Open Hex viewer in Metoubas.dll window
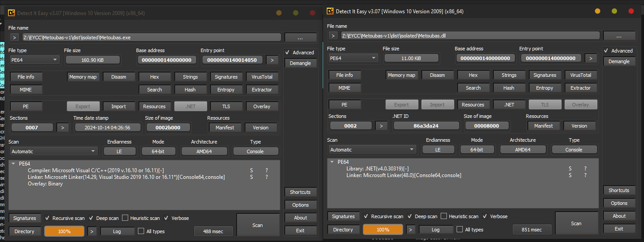This screenshot has width=644, height=242. pos(473,75)
